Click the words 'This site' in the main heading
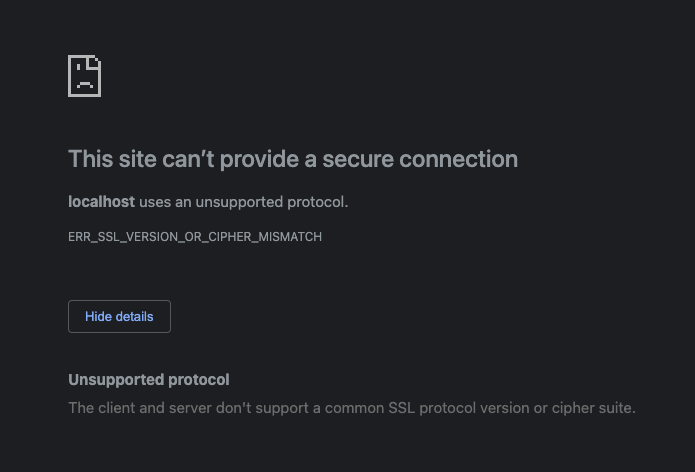The height and width of the screenshot is (472, 695). tap(113, 159)
